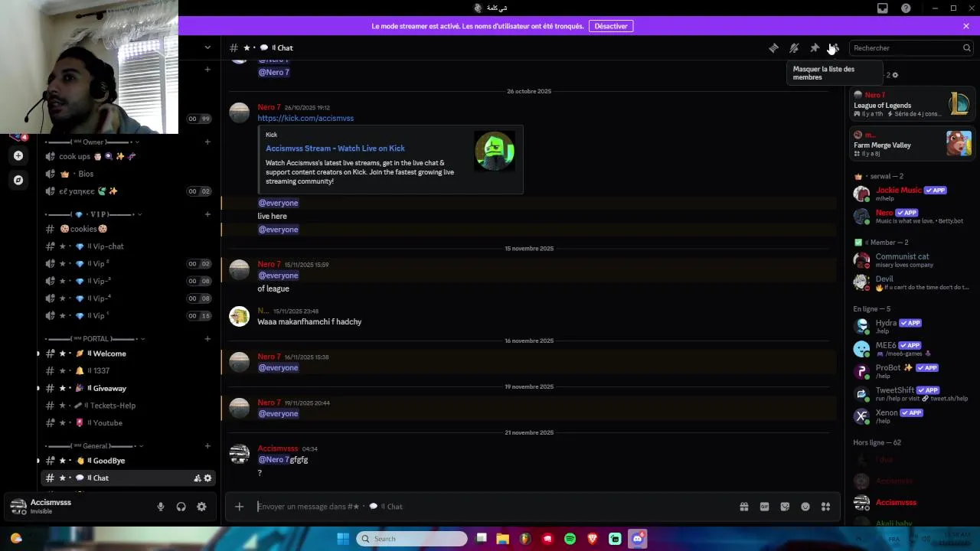980x551 pixels.
Task: Open the cookies text channel
Action: [128, 229]
